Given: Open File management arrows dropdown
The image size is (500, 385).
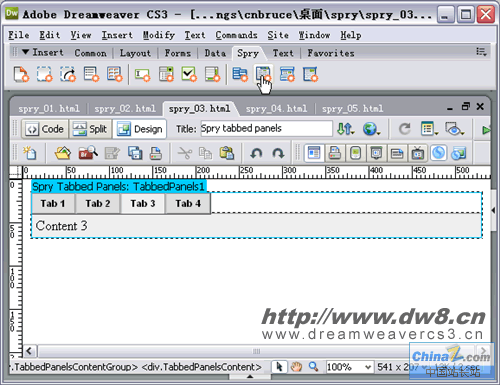Looking at the screenshot, I should tap(345, 129).
